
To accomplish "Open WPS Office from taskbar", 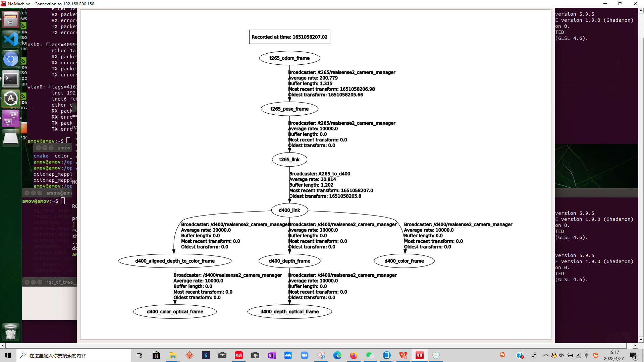I will pos(403,355).
